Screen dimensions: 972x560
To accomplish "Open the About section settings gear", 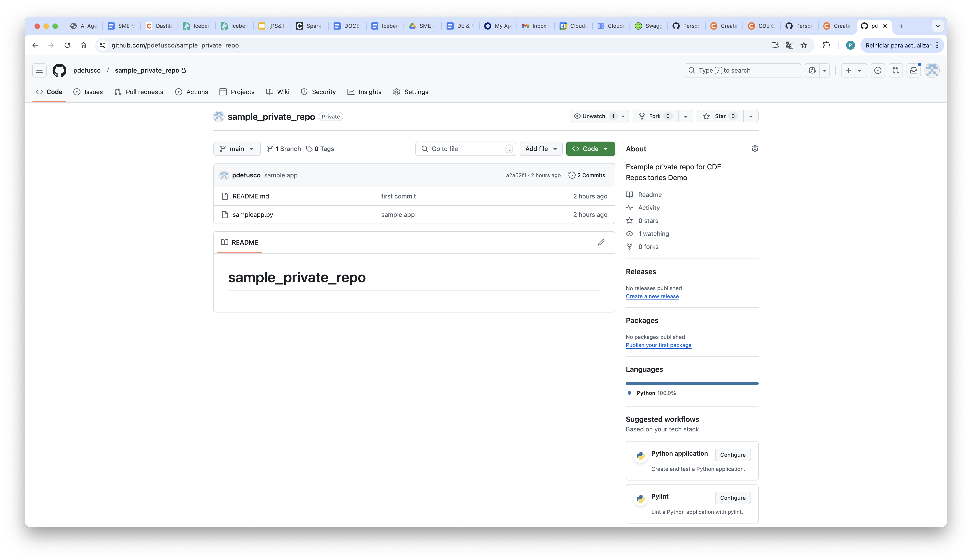I will [x=755, y=149].
